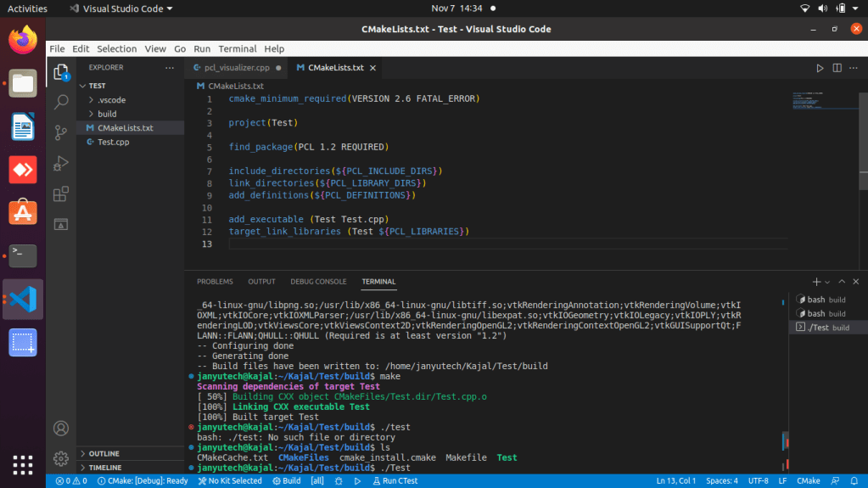The width and height of the screenshot is (868, 488).
Task: Click the Build button in status bar
Action: click(x=287, y=481)
